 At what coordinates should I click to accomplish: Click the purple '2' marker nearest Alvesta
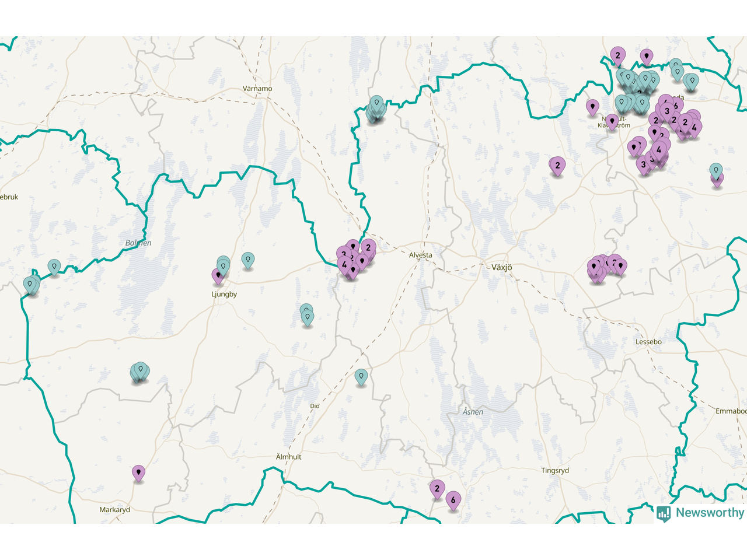[368, 249]
